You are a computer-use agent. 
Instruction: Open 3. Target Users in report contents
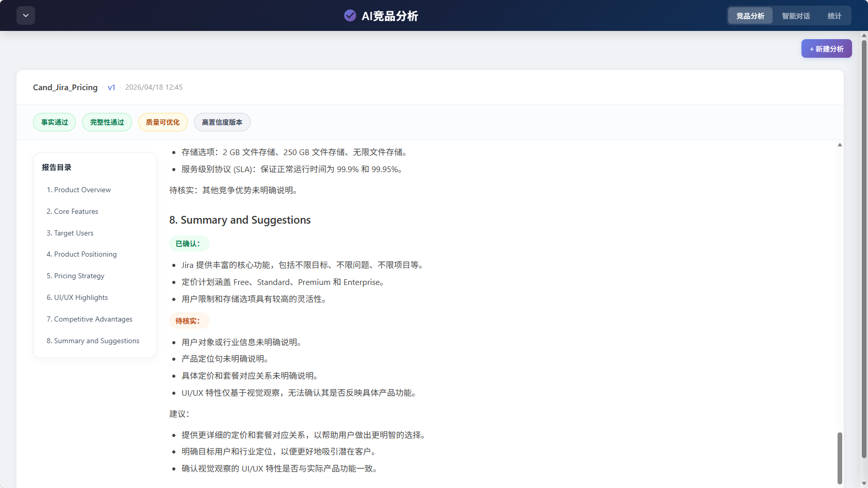click(x=70, y=233)
